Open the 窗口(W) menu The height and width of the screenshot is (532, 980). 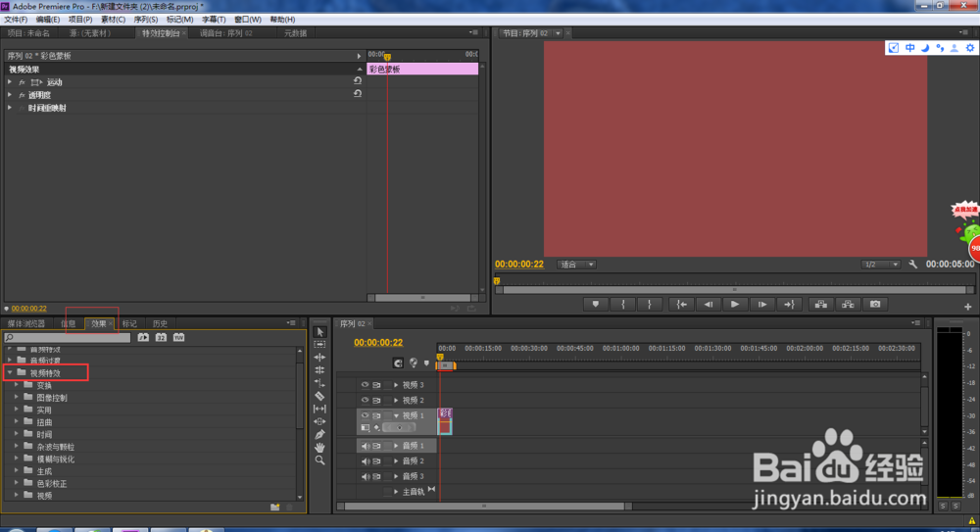248,20
